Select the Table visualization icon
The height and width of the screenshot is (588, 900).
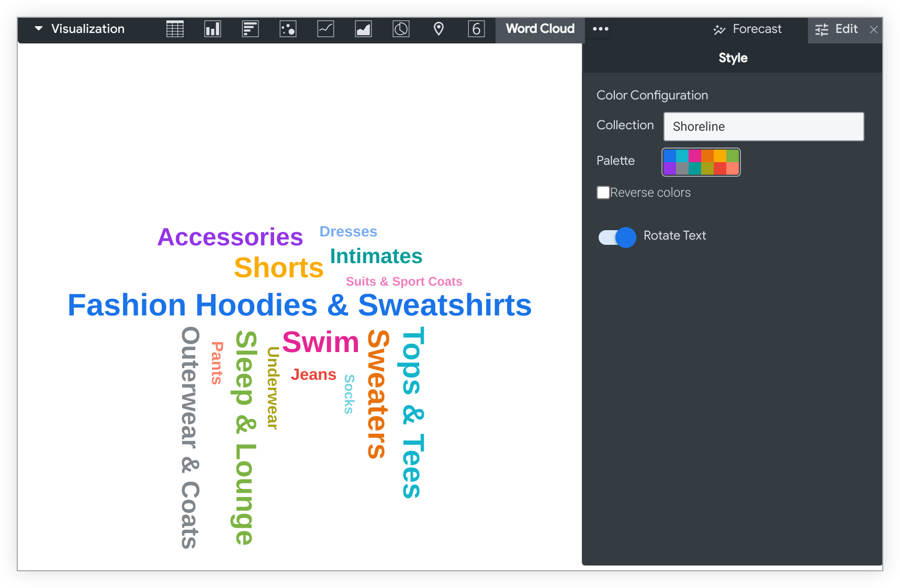point(175,29)
